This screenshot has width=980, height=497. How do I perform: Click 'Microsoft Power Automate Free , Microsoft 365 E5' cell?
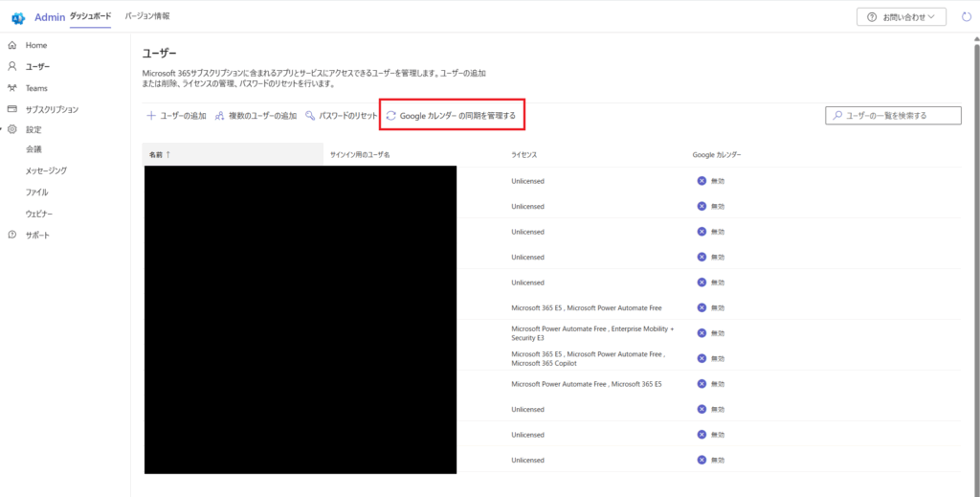(587, 384)
